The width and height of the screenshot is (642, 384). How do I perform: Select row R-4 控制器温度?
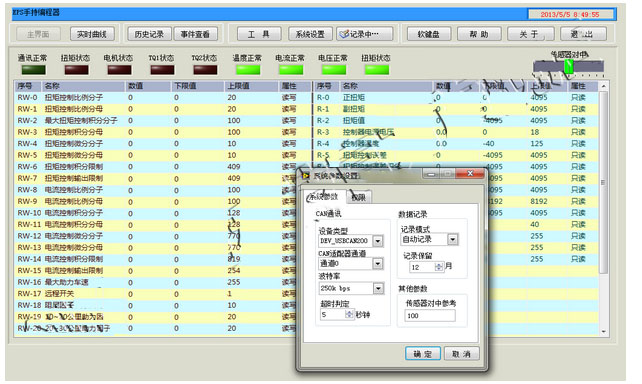pyautogui.click(x=456, y=144)
